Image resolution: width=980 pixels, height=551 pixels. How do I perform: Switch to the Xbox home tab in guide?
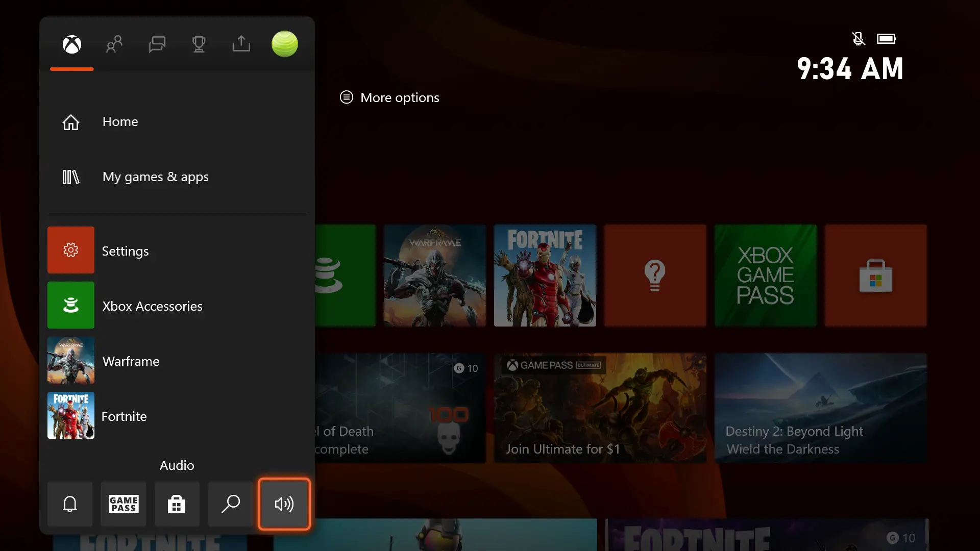71,44
